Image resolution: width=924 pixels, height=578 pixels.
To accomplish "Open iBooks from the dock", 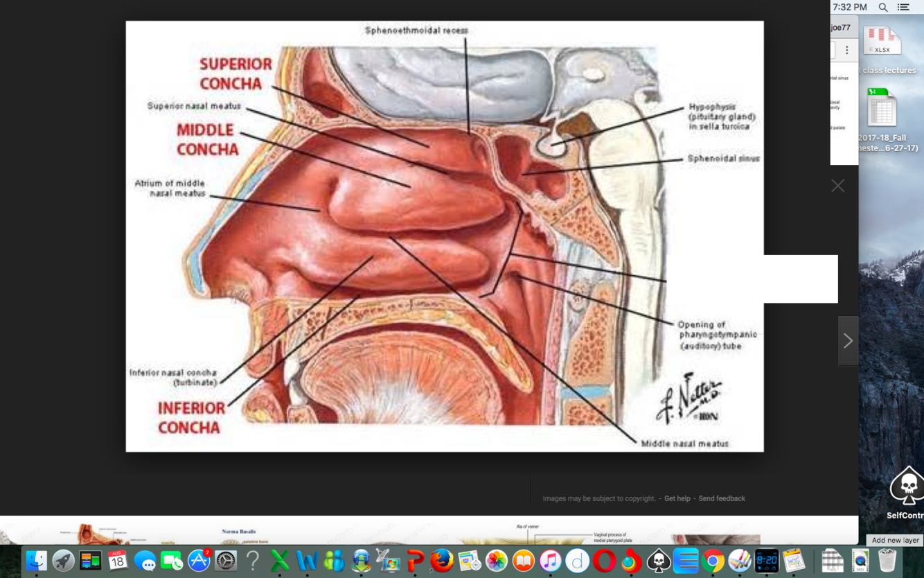I will pyautogui.click(x=523, y=560).
